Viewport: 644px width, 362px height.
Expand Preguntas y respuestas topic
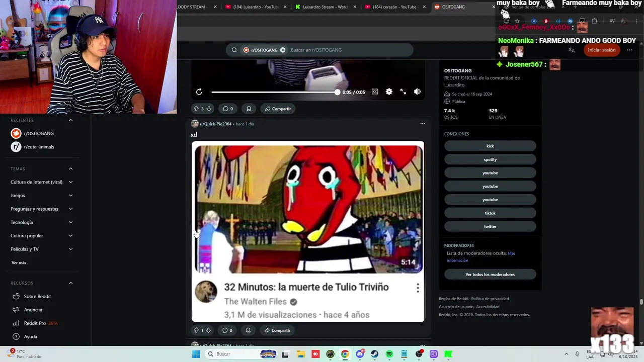pos(42,209)
